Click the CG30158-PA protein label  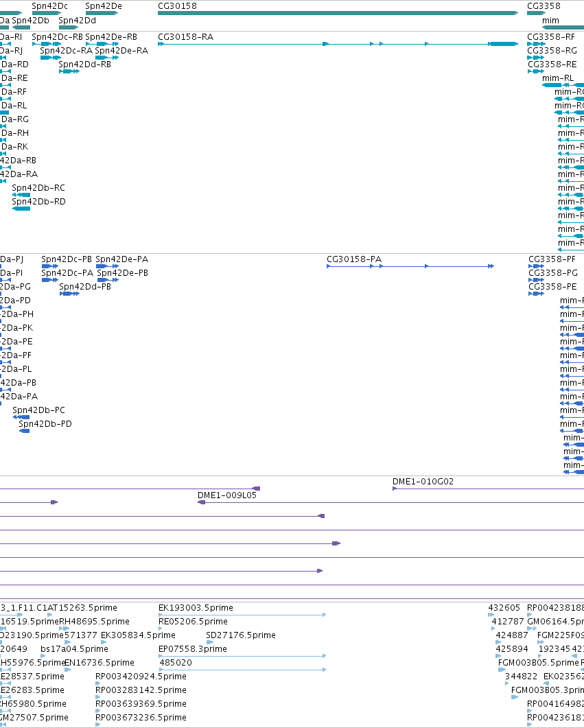coord(354,259)
